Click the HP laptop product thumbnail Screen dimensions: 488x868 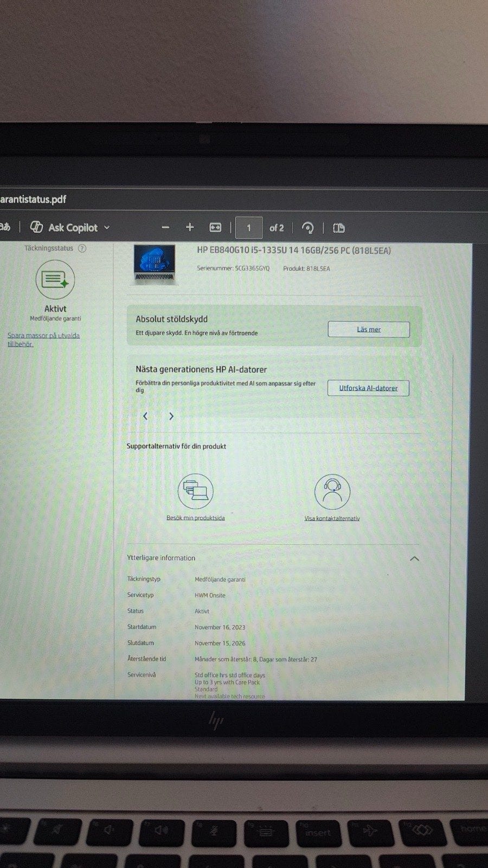[155, 264]
